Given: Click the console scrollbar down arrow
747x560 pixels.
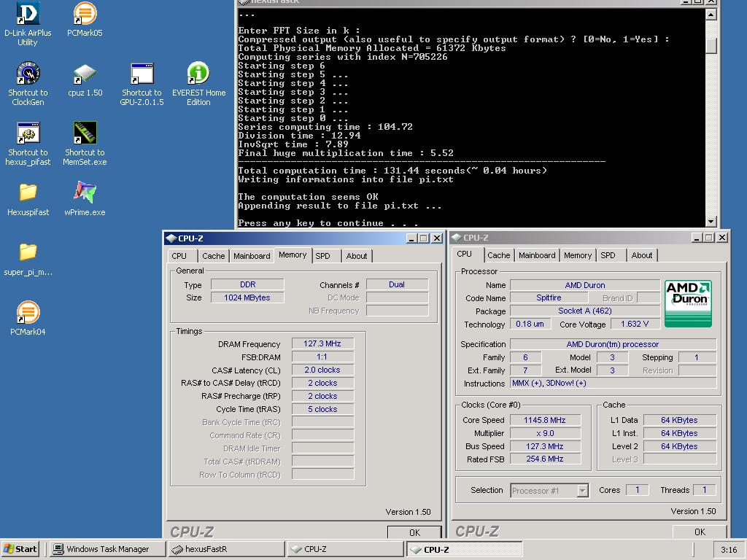Looking at the screenshot, I should point(711,222).
